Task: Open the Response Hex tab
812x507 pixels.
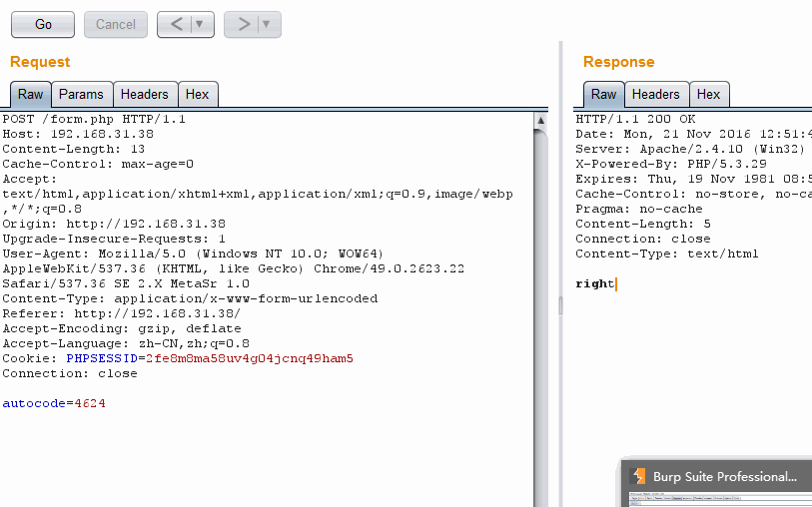Action: click(708, 94)
